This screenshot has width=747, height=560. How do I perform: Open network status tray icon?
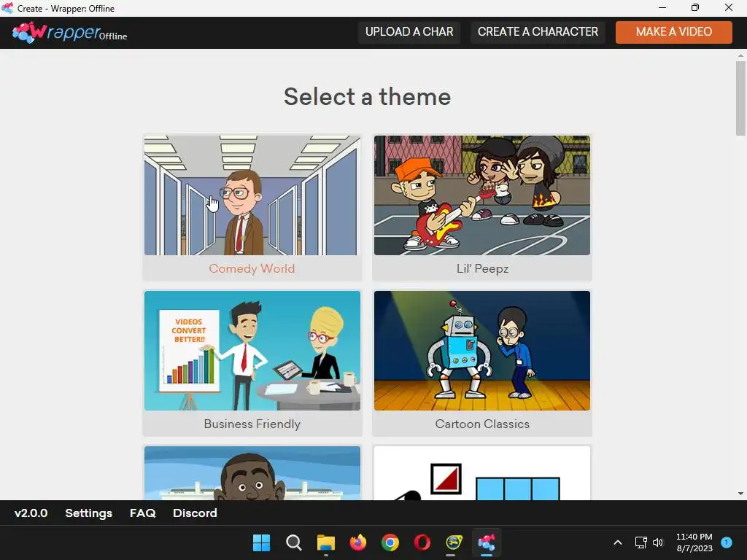640,542
